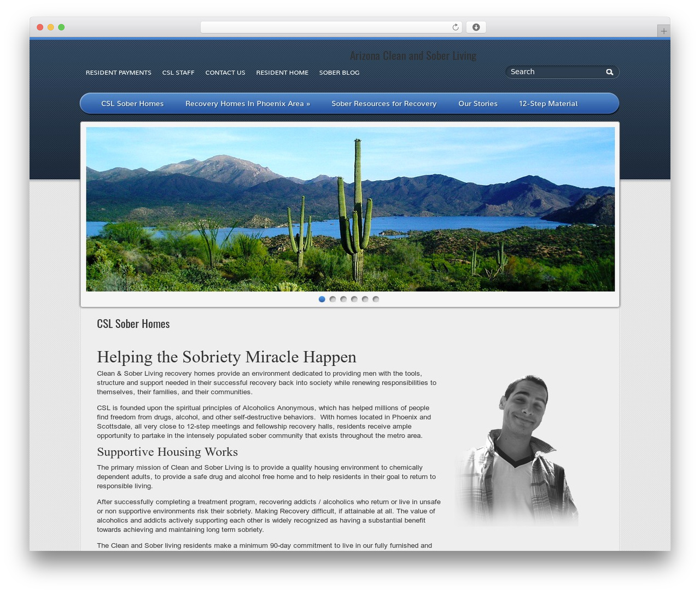Open 12-Step Material menu item
Image resolution: width=700 pixels, height=593 pixels.
tap(548, 103)
